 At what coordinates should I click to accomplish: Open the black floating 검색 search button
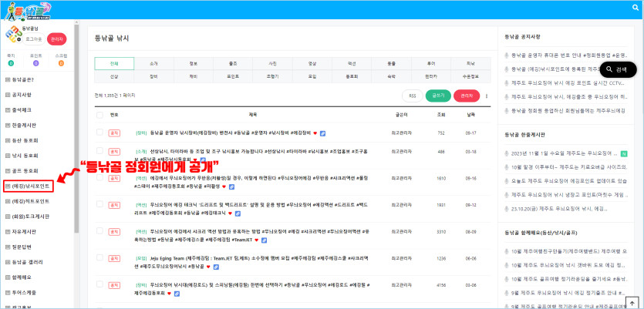click(618, 70)
